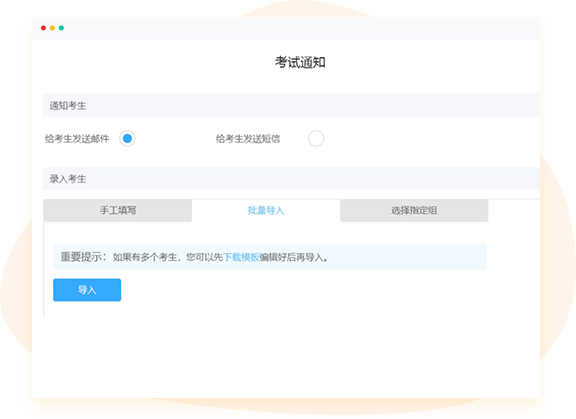Image resolution: width=576 pixels, height=419 pixels.
Task: Click the 给考生发送短信 label
Action: coord(248,138)
